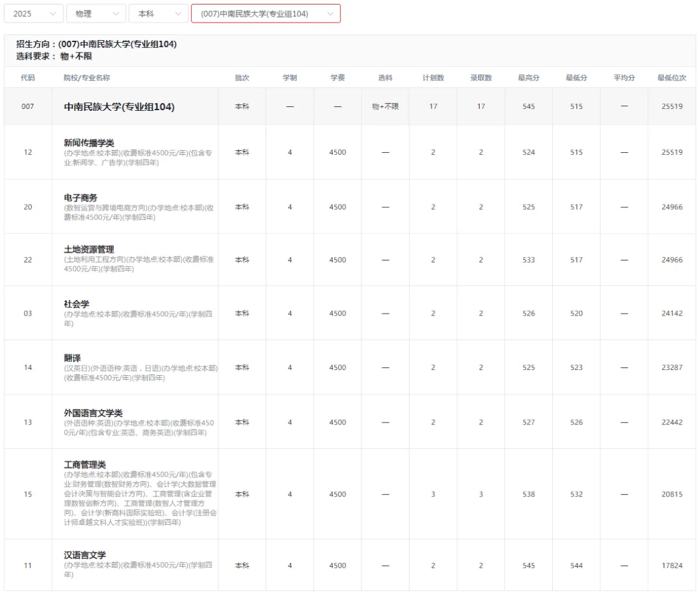Select the 翻译 major name
This screenshot has width=700, height=598.
tap(72, 358)
